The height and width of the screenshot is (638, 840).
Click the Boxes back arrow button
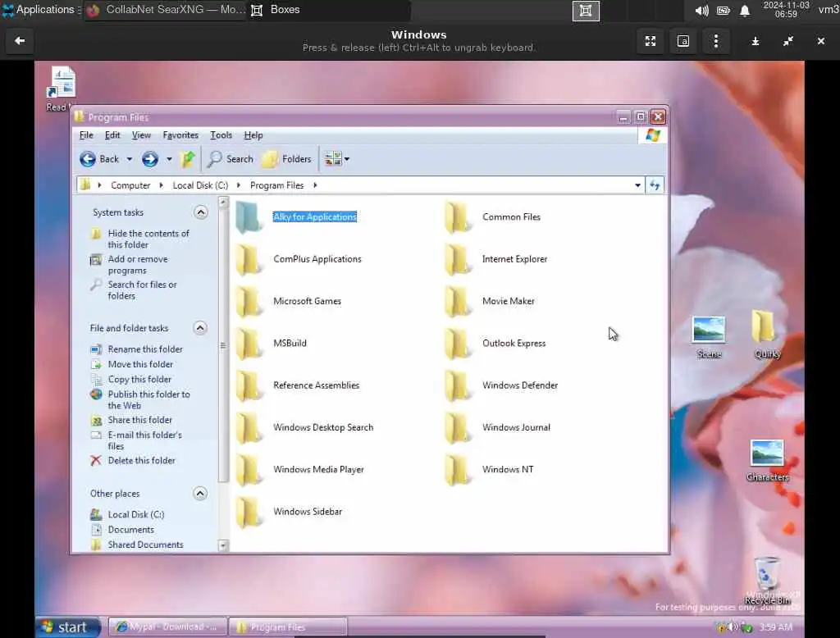coord(20,41)
